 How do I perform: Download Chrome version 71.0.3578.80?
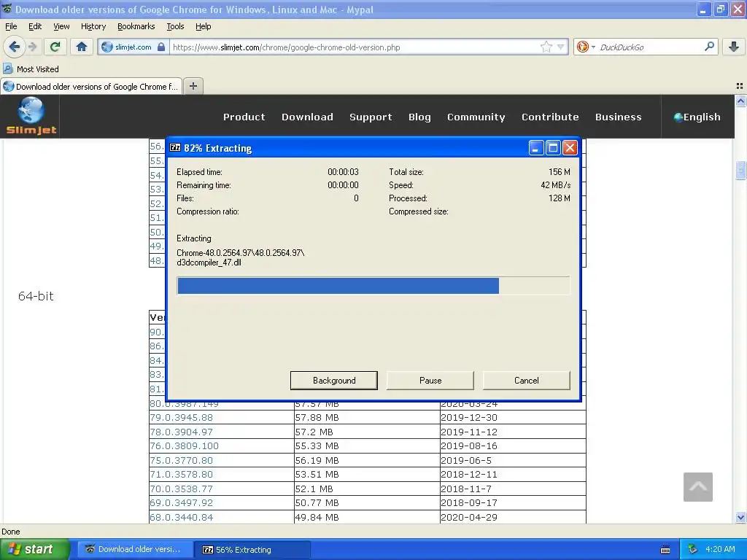coord(182,474)
